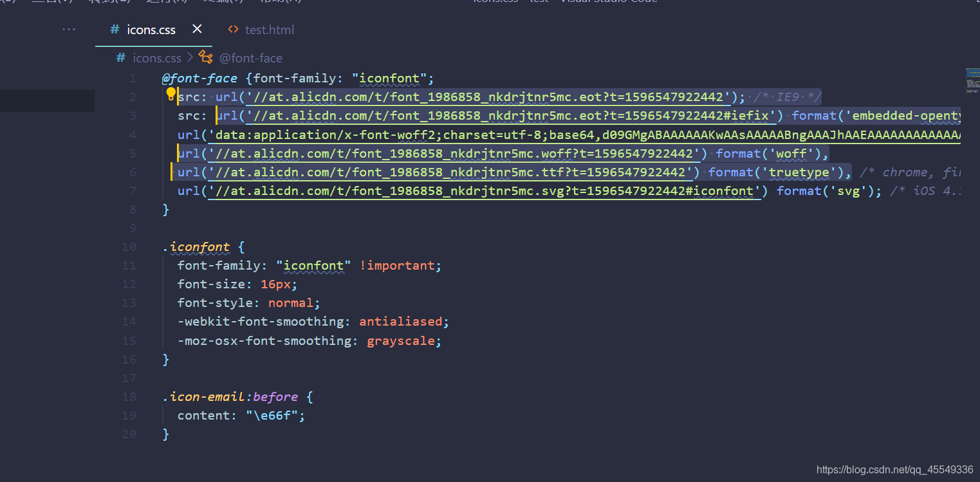Image resolution: width=980 pixels, height=482 pixels.
Task: Click the 'normal' font-style value
Action: (x=291, y=302)
